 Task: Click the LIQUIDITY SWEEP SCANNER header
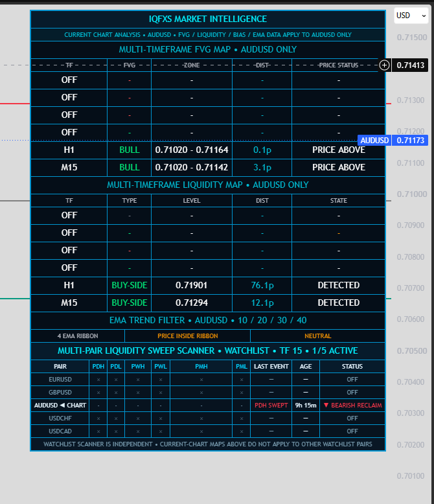coord(208,350)
